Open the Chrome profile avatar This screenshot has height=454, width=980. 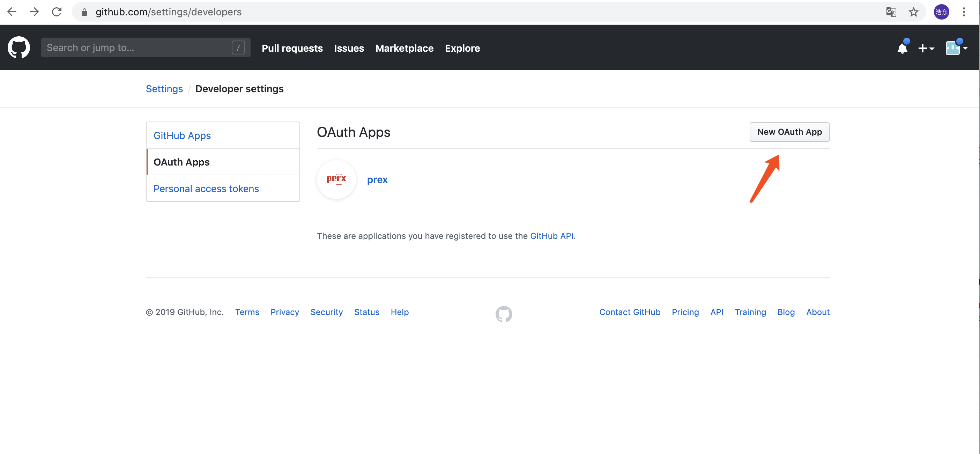tap(941, 12)
